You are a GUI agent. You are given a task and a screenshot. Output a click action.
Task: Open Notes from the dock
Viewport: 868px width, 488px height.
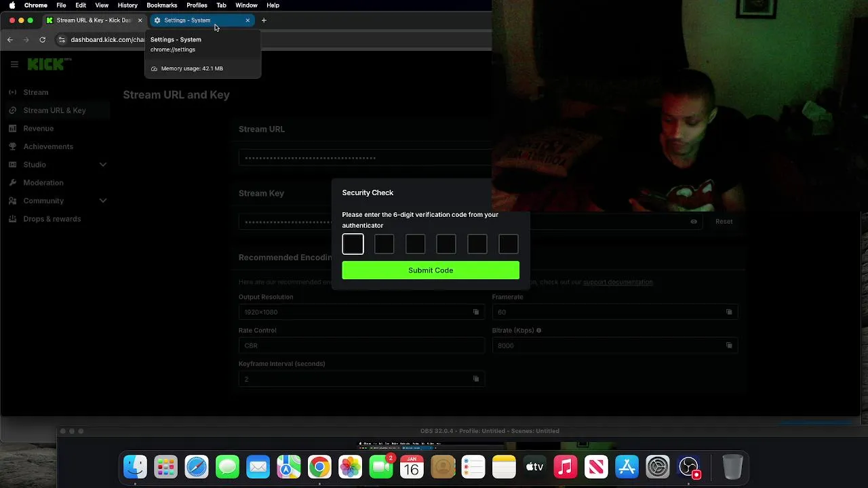click(x=504, y=467)
